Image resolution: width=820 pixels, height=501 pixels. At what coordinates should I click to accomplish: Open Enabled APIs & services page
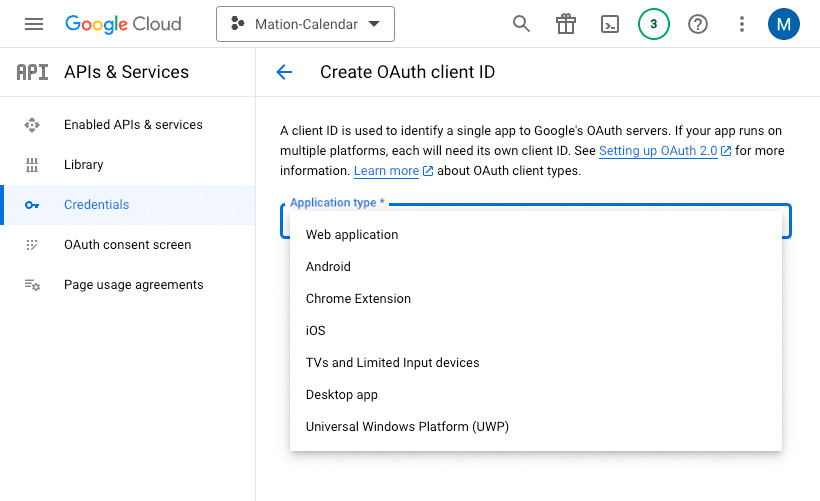128,125
